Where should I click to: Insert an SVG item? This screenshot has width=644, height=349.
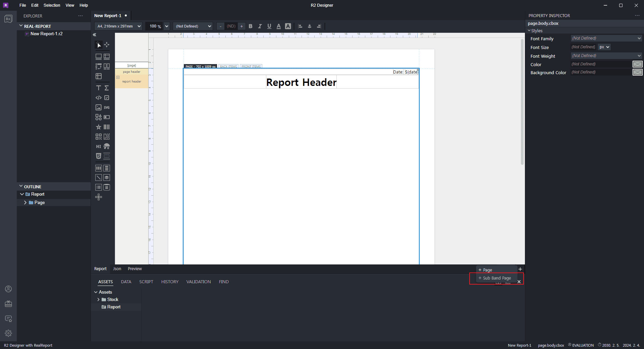pos(107,107)
